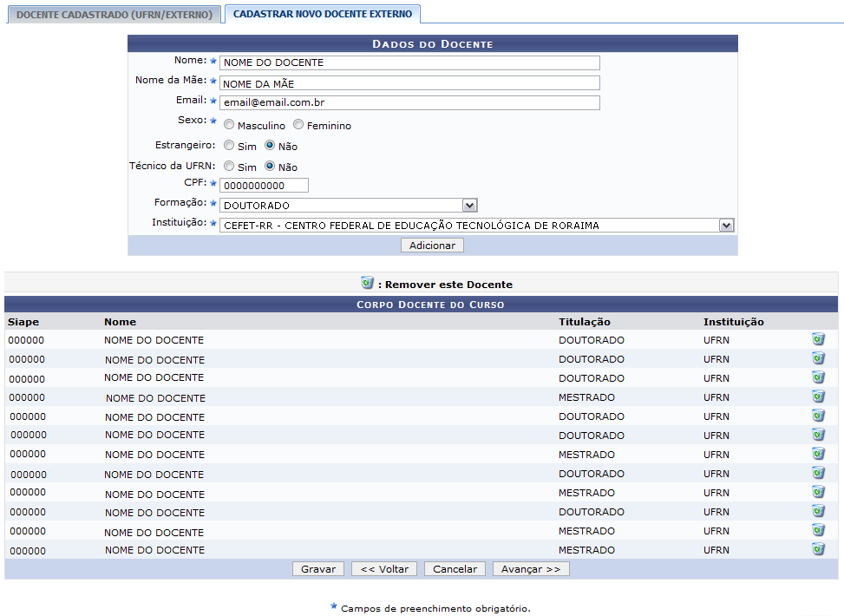Remove the first docente in the list
844x616 pixels.
tap(818, 339)
